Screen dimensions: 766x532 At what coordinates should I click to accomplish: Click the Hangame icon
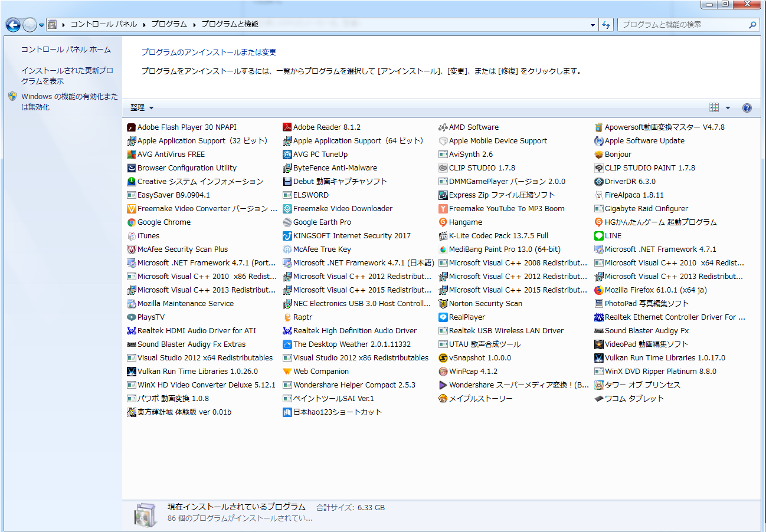[444, 222]
